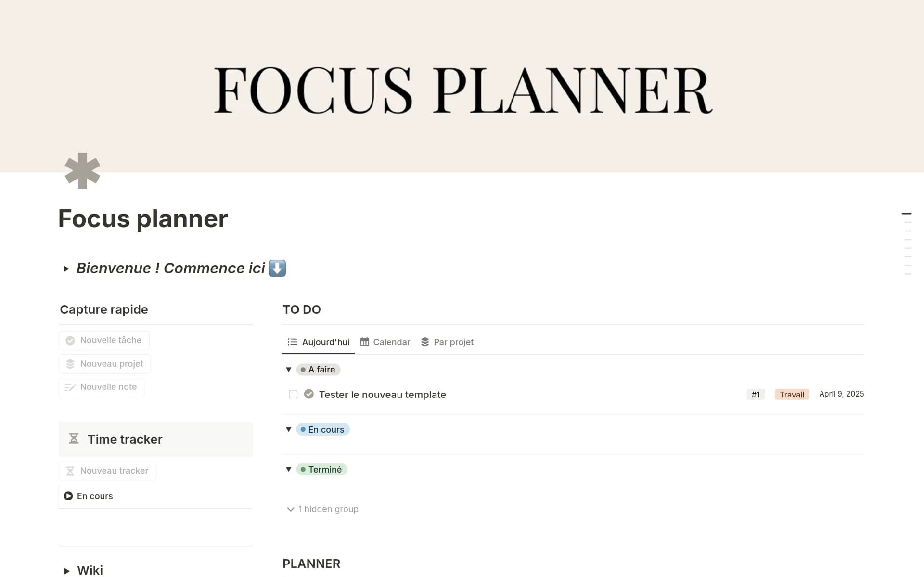Screen dimensions: 924x577
Task: Check the Tester le nouveau template checkbox
Action: (x=293, y=395)
